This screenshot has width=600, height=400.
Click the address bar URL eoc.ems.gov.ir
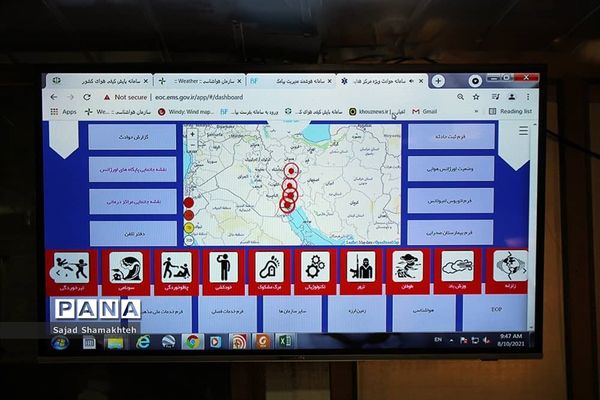199,97
